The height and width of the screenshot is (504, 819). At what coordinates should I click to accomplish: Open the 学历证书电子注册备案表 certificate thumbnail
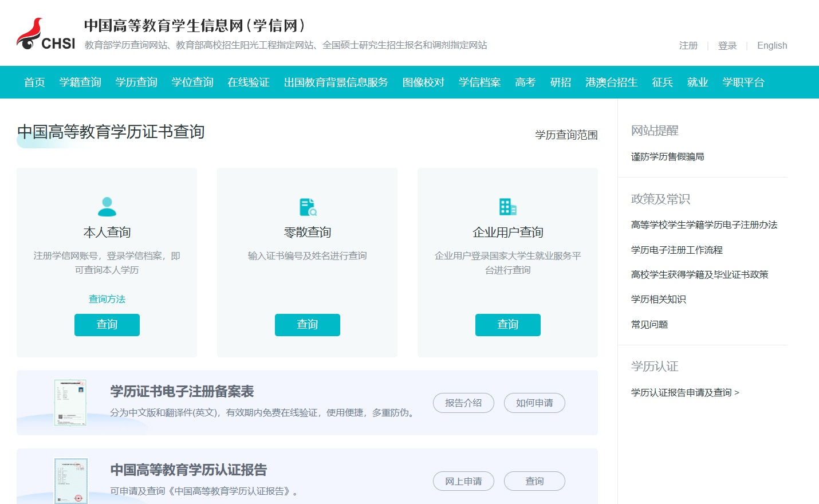70,403
